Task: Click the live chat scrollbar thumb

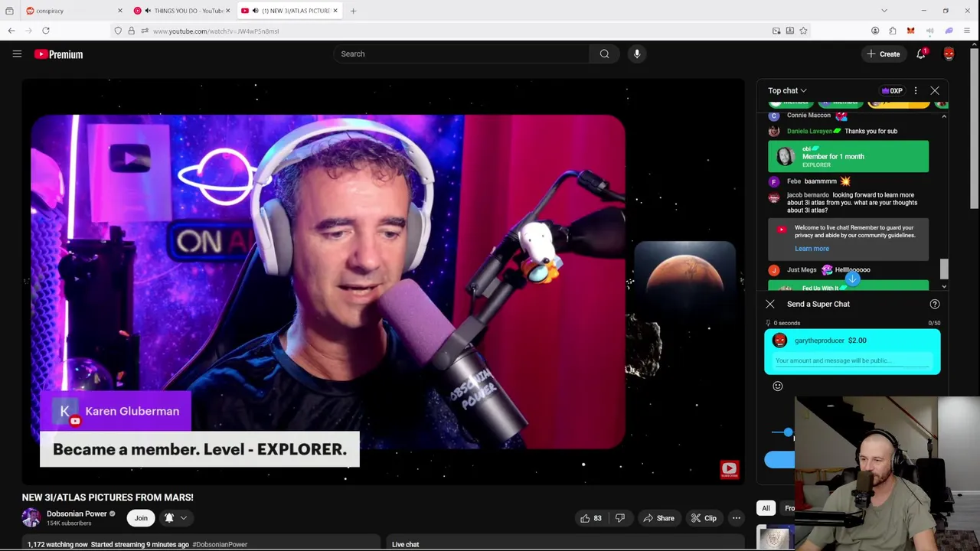Action: pos(944,269)
